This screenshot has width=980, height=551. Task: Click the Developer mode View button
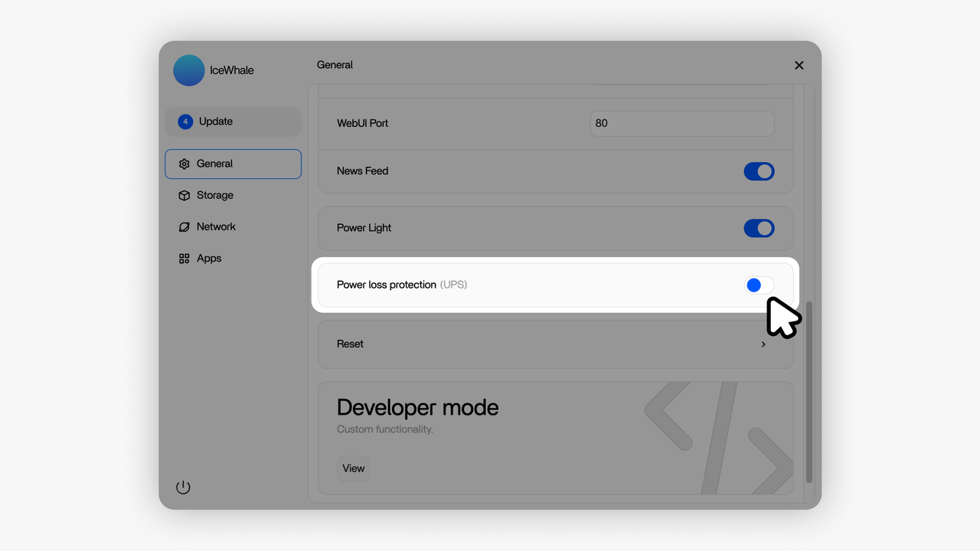[353, 468]
